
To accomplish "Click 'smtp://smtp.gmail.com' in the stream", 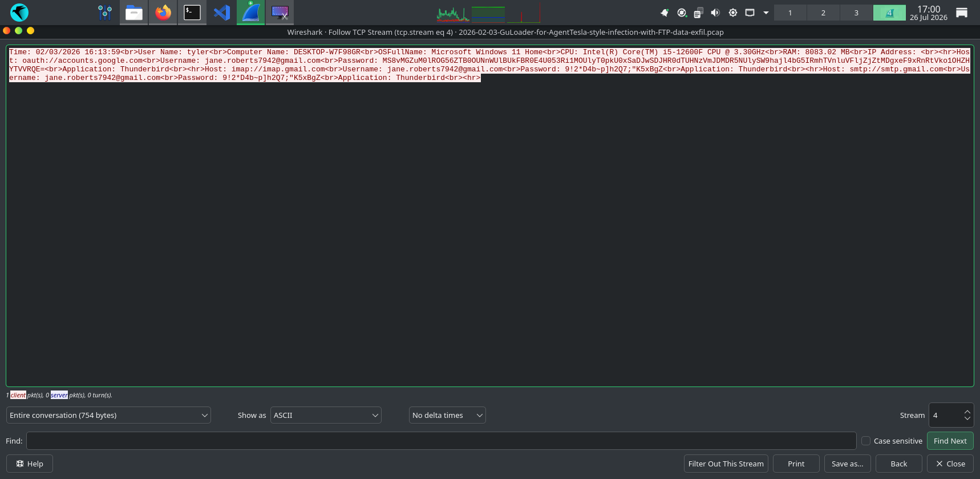I will pyautogui.click(x=896, y=69).
